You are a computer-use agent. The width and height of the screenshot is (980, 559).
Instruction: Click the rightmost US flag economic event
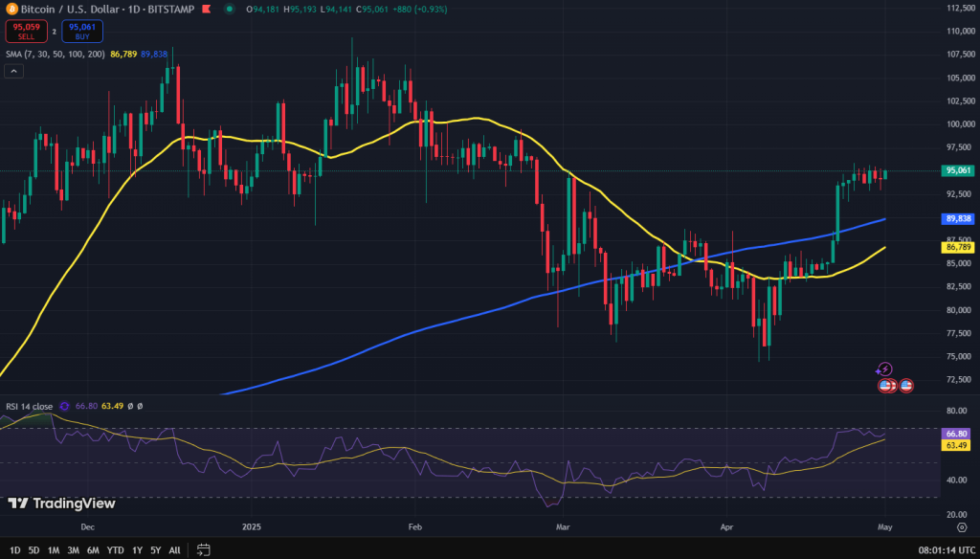coord(905,386)
